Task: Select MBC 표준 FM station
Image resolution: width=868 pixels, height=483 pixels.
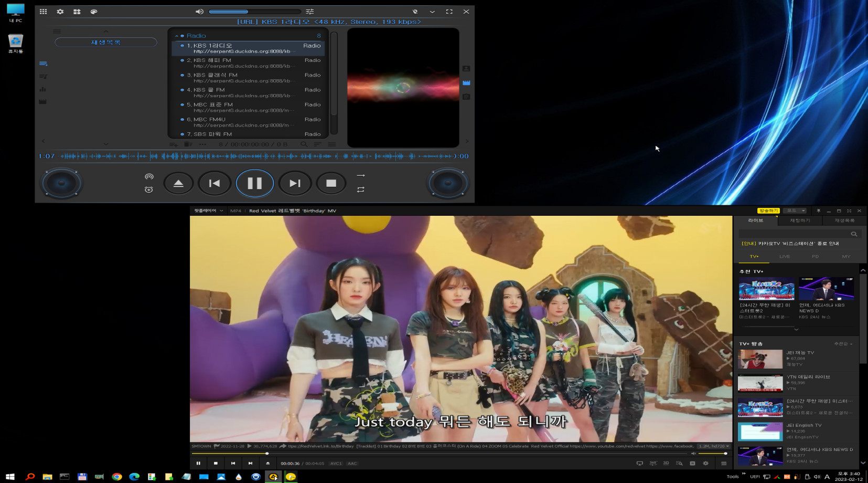Action: [x=248, y=107]
